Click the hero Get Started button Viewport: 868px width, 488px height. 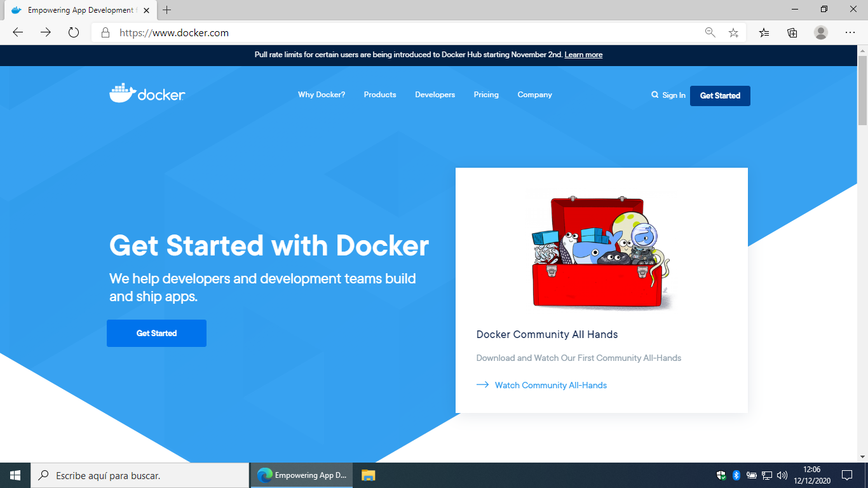pos(156,333)
